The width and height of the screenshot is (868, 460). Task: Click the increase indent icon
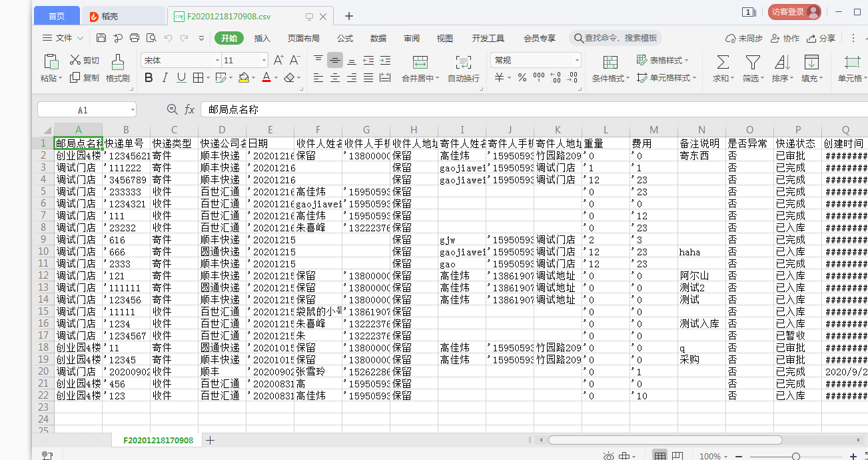coord(385,60)
